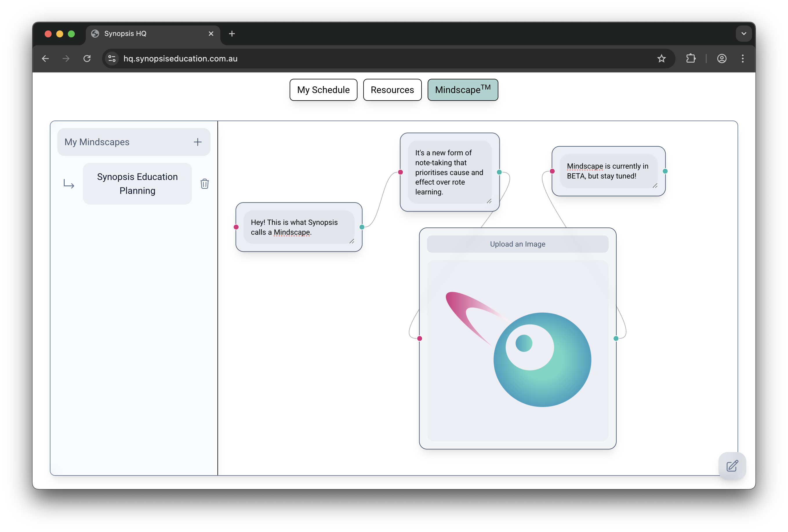The width and height of the screenshot is (788, 532).
Task: View site information icon in address bar
Action: pos(112,59)
